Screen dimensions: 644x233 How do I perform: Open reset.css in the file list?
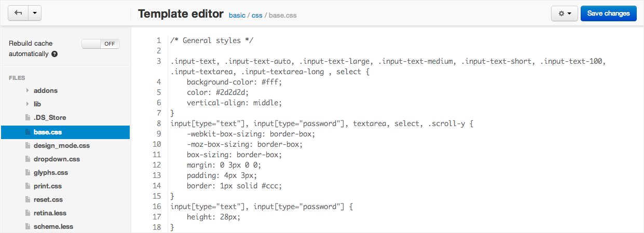click(x=48, y=200)
